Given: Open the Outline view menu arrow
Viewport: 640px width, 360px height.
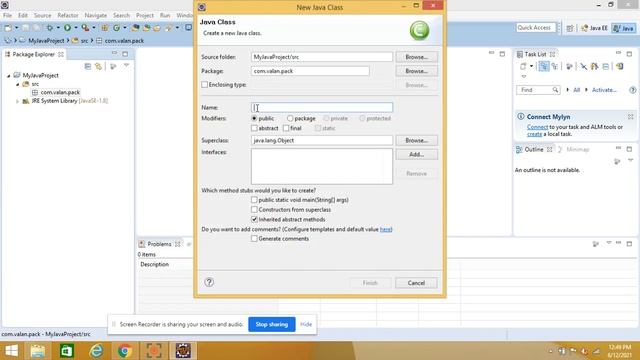Looking at the screenshot, I should coord(630,160).
